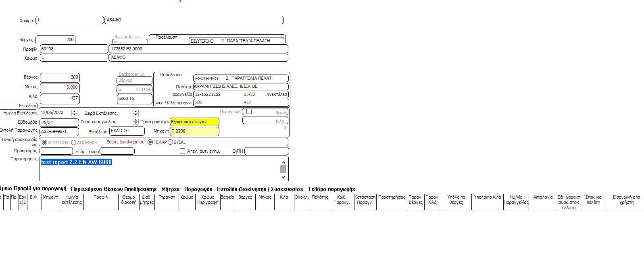Click the empty Προορισμός input field
The height and width of the screenshot is (280, 644).
[x=56, y=151]
